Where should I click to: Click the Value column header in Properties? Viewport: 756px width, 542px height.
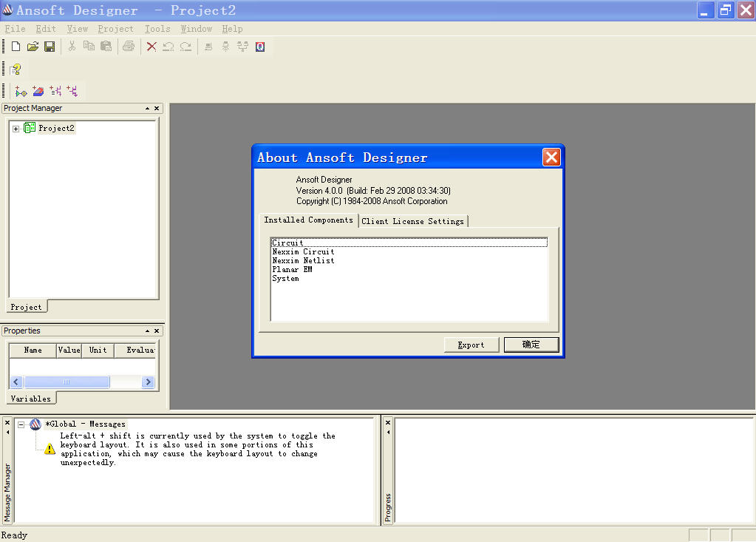tap(69, 350)
